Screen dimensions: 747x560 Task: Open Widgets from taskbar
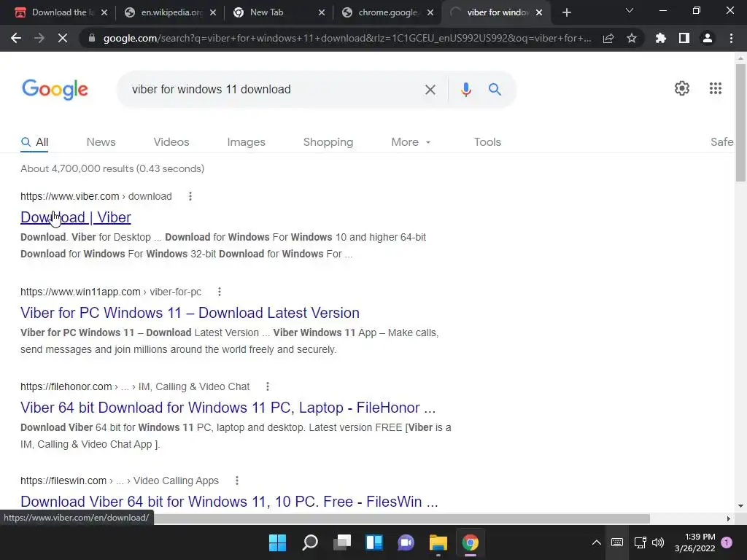(x=374, y=542)
